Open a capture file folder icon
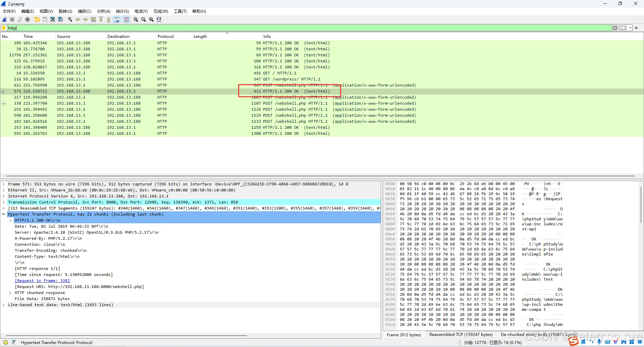Image resolution: width=644 pixels, height=347 pixels. (37, 19)
